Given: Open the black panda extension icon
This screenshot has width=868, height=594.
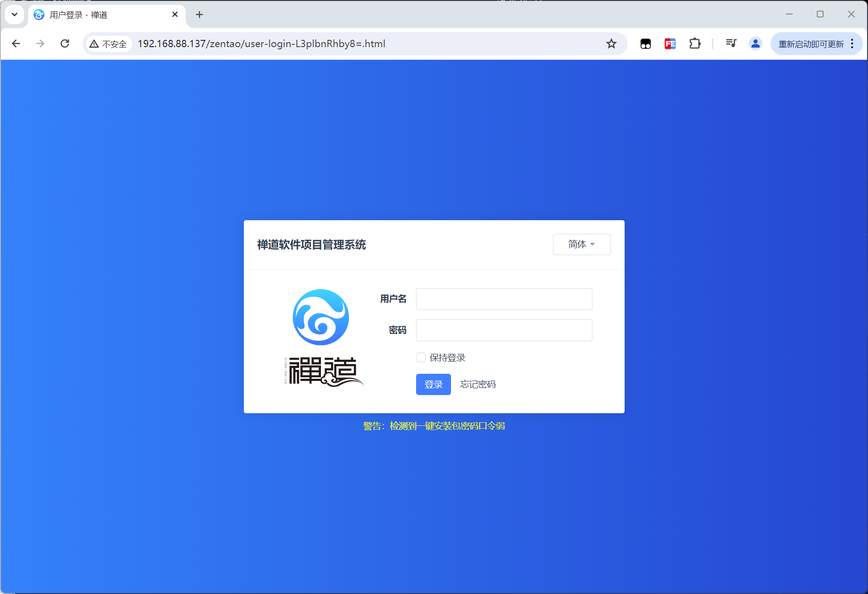Looking at the screenshot, I should click(x=645, y=43).
